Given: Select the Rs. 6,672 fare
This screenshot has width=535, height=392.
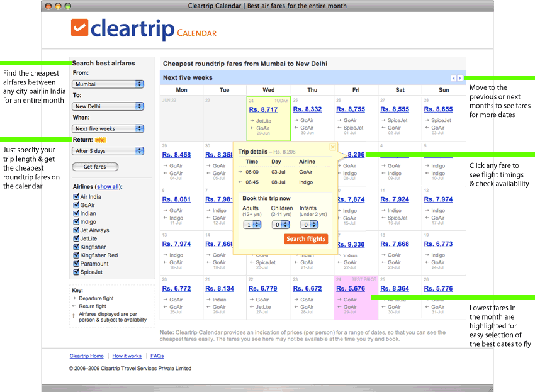Looking at the screenshot, I should pyautogui.click(x=307, y=289).
